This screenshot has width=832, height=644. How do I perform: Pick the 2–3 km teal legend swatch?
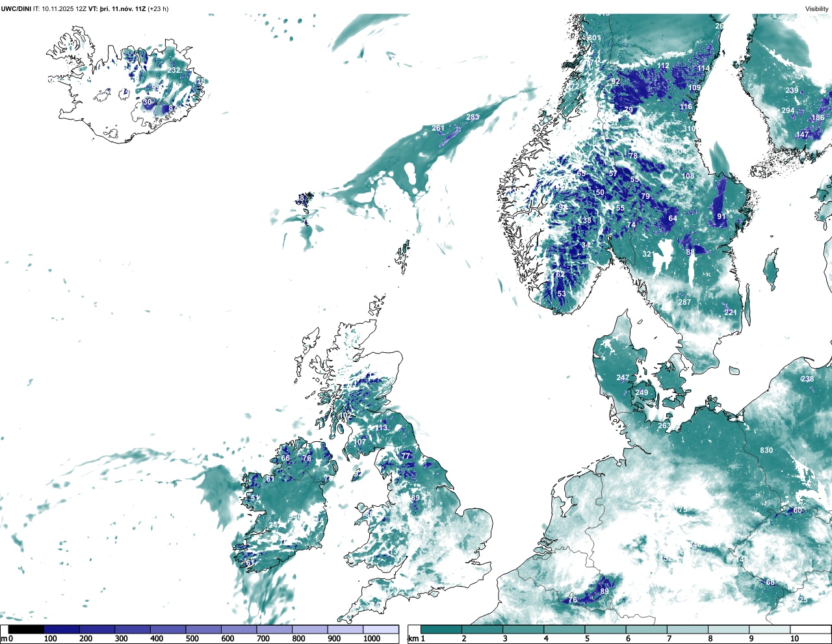(482, 630)
